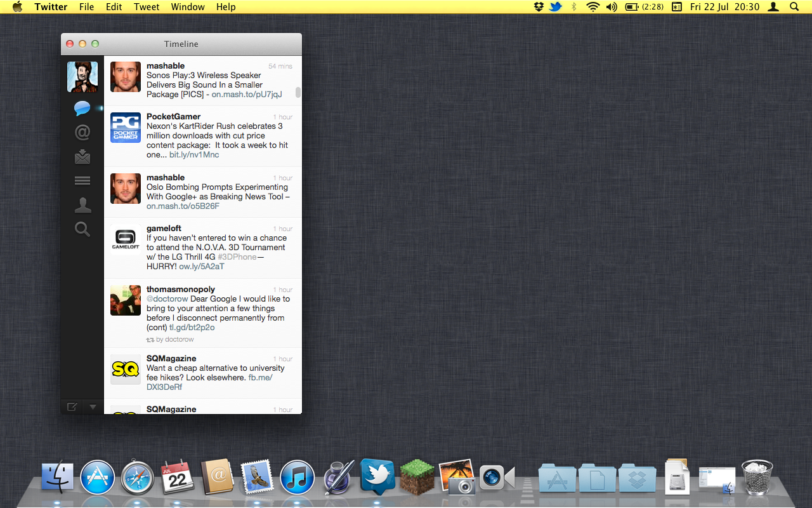Click the compose new tweet button
The height and width of the screenshot is (508, 812).
[72, 406]
